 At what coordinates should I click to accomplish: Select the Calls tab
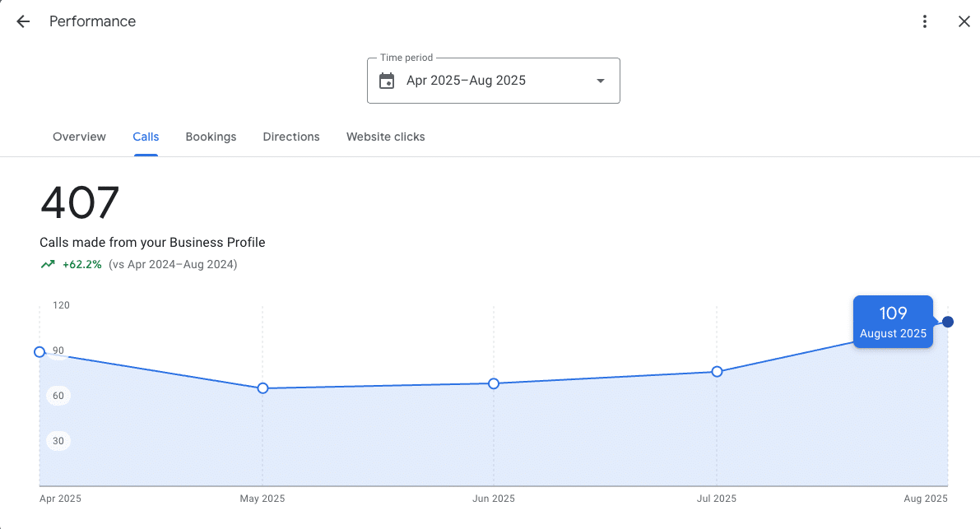146,137
